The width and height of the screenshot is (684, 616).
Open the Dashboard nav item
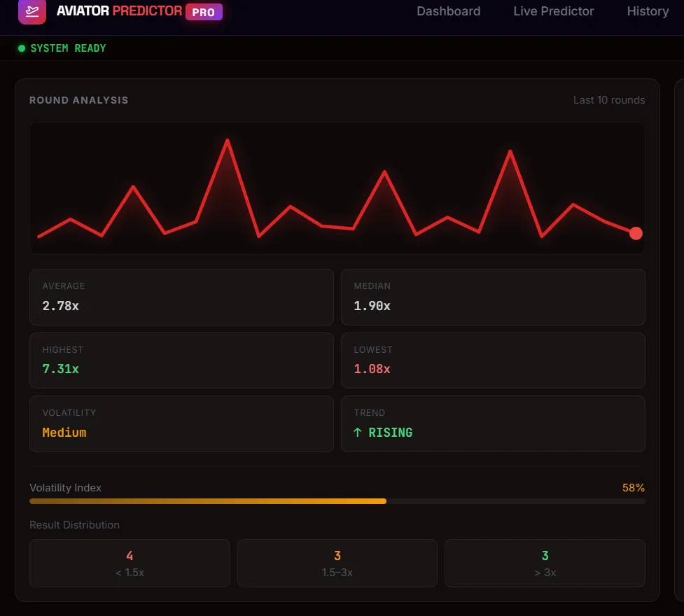[x=449, y=11]
